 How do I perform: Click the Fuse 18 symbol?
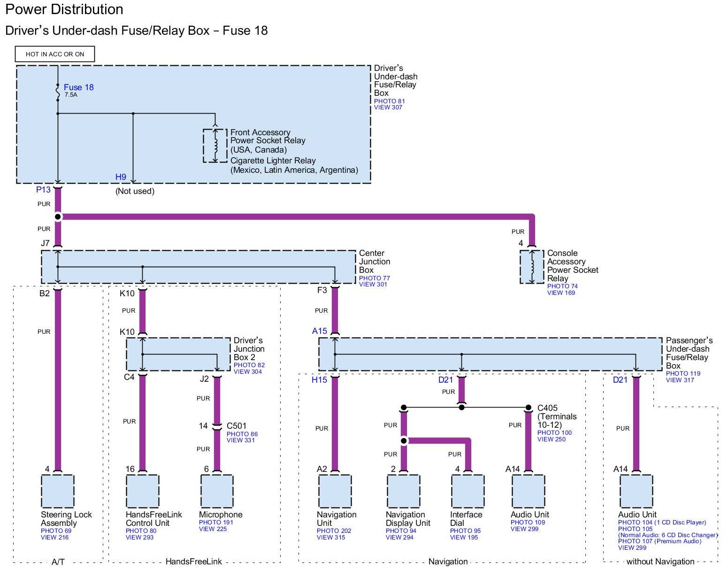(58, 92)
